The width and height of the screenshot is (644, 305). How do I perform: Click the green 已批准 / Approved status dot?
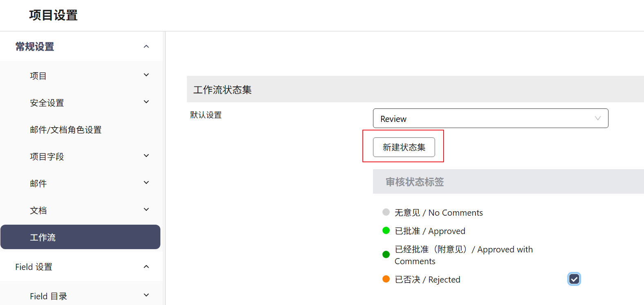(386, 230)
